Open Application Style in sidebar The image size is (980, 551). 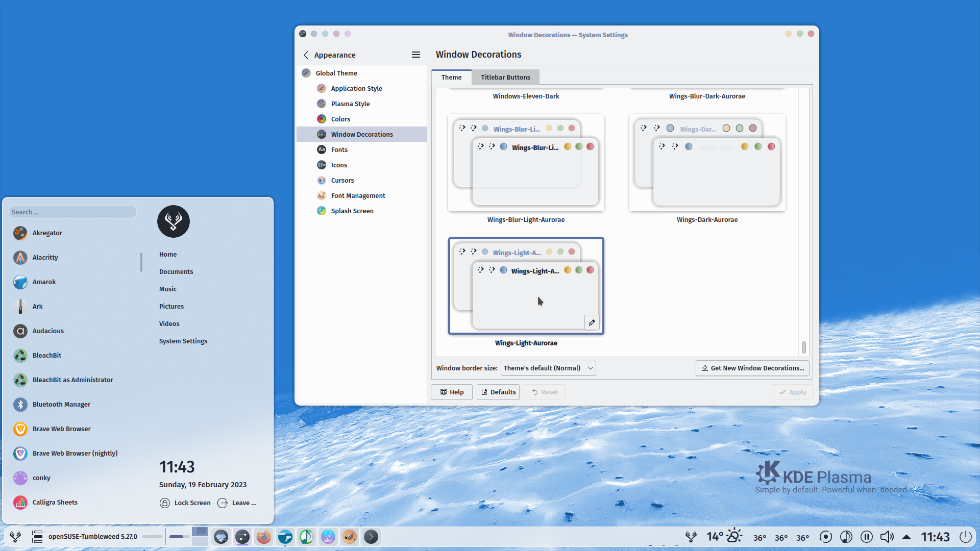tap(361, 88)
